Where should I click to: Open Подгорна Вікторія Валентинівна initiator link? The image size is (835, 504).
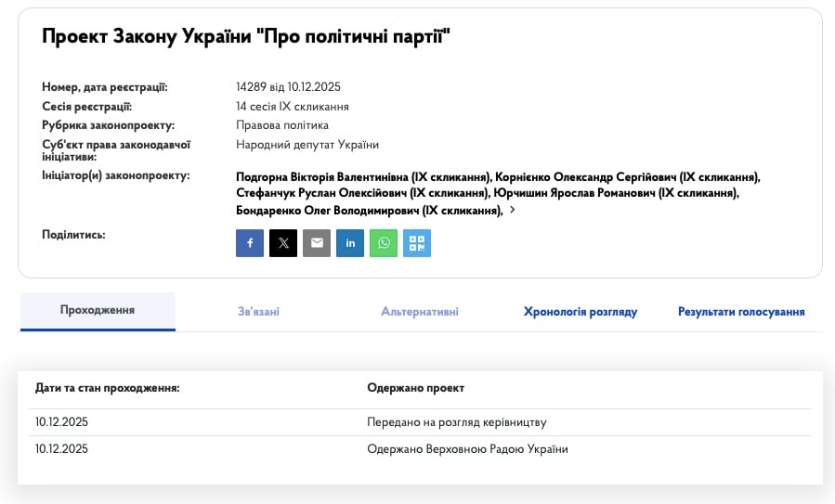(362, 176)
